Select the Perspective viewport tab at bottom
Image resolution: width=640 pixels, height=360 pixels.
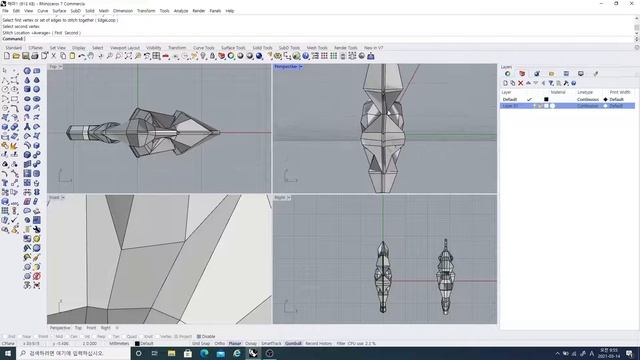60,328
